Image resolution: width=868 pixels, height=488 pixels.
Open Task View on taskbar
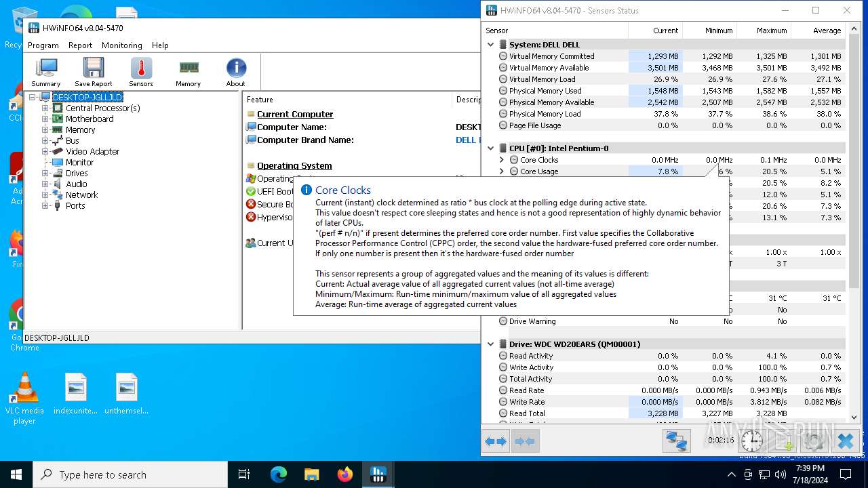(x=244, y=474)
